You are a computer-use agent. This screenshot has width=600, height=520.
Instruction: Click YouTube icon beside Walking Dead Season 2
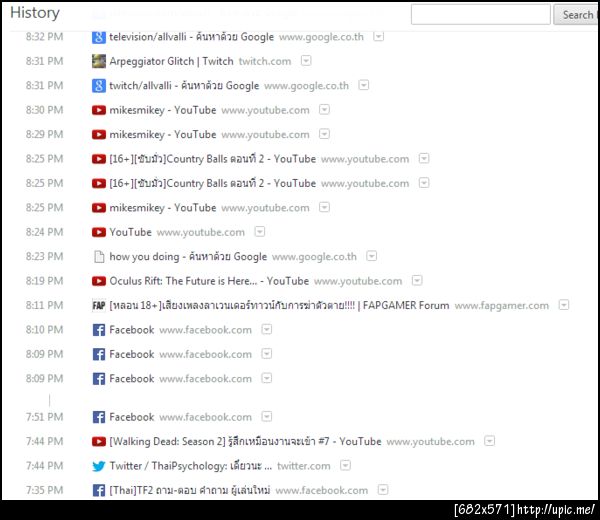[99, 442]
